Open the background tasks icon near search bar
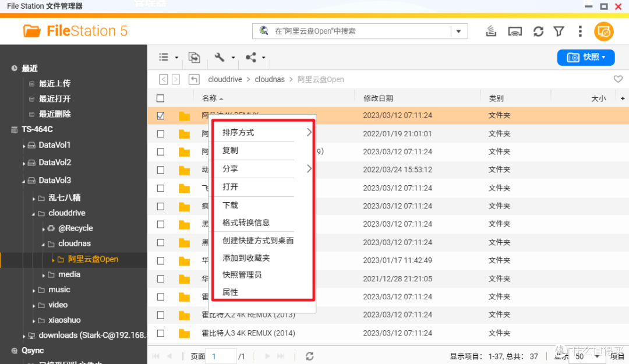The height and width of the screenshot is (364, 629). 491,31
